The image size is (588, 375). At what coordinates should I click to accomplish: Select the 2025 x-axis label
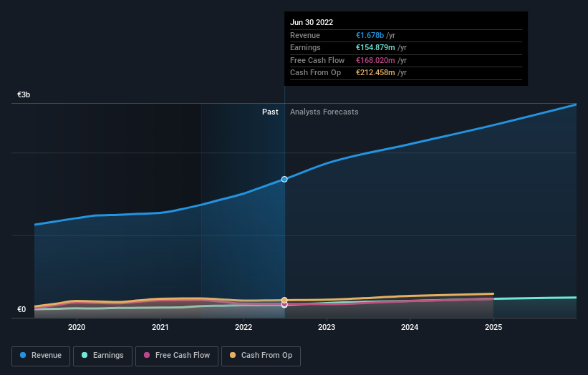(x=493, y=327)
